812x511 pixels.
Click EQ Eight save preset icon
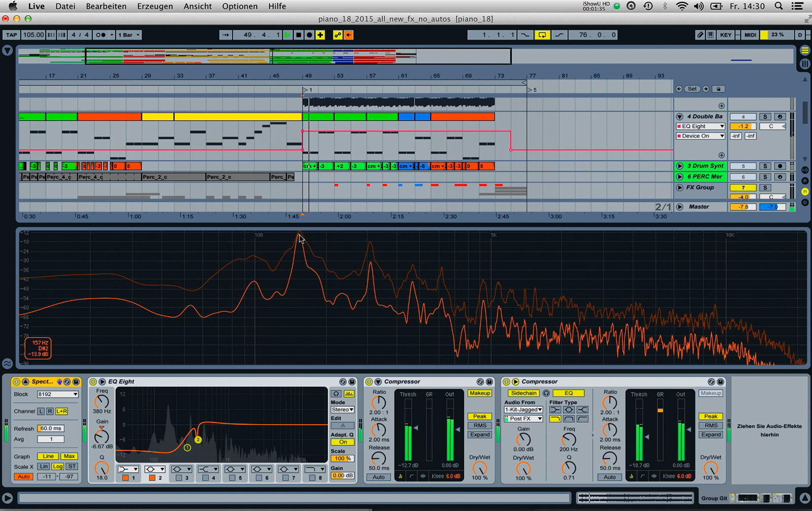351,382
